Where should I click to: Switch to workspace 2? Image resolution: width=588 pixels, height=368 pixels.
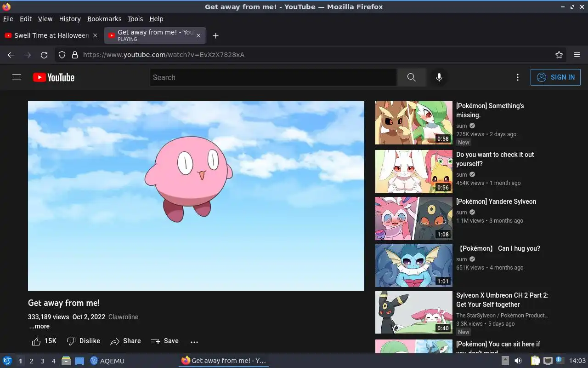[31, 361]
